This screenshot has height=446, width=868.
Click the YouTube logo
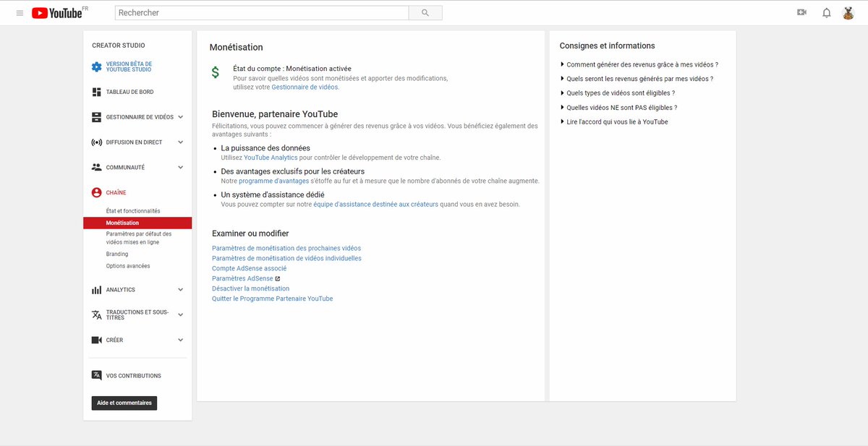(56, 13)
